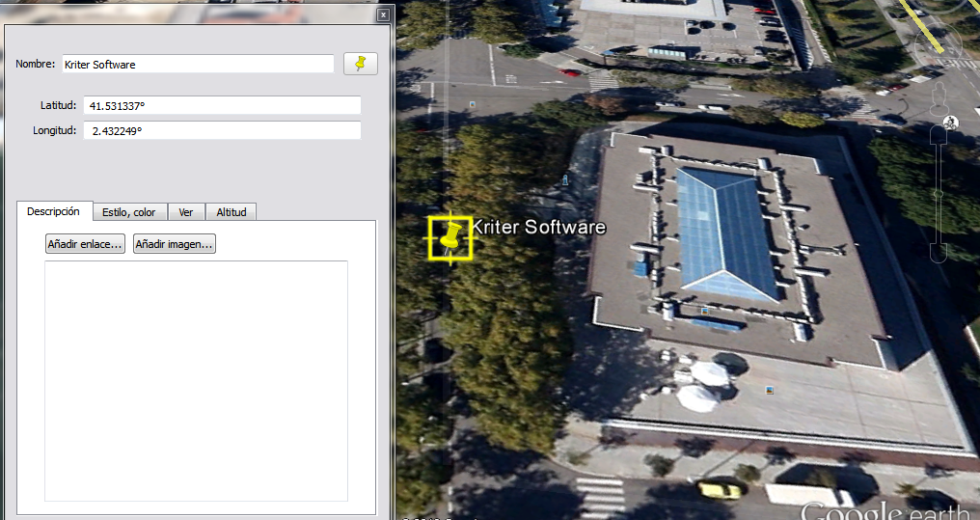Viewport: 980px width, 520px height.
Task: Click the Latitud field
Action: (222, 105)
